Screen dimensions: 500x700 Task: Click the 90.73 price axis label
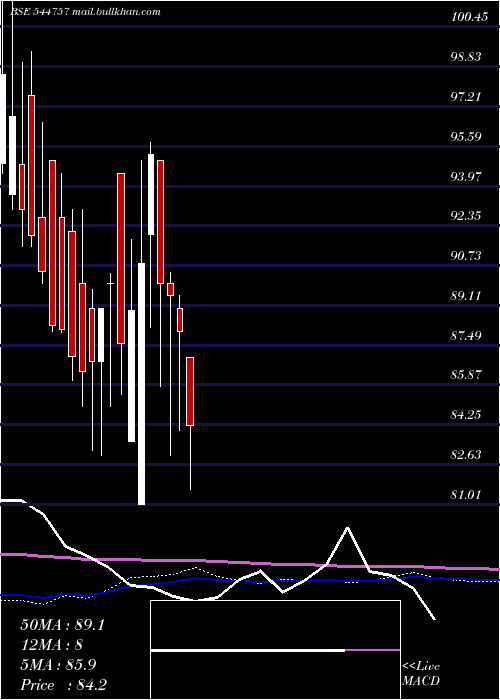pos(466,256)
